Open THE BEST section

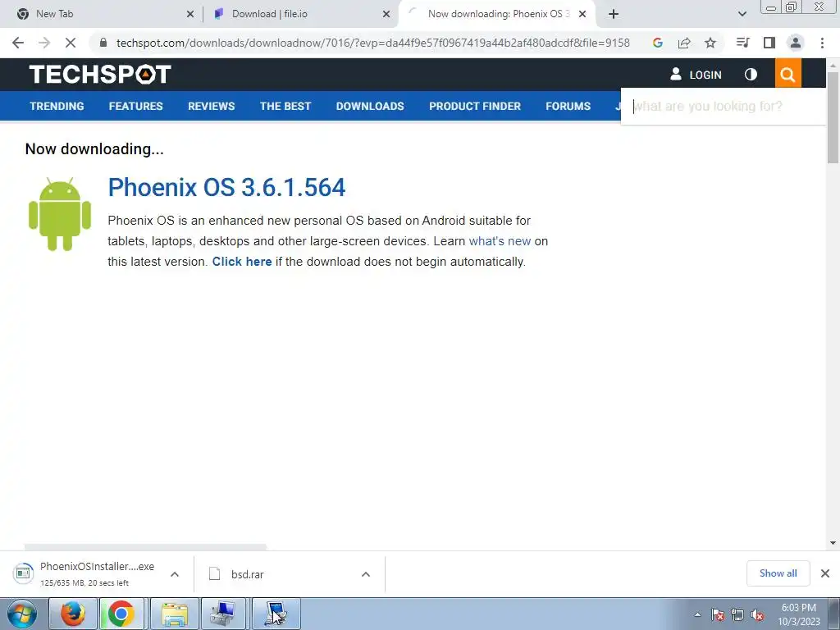285,106
